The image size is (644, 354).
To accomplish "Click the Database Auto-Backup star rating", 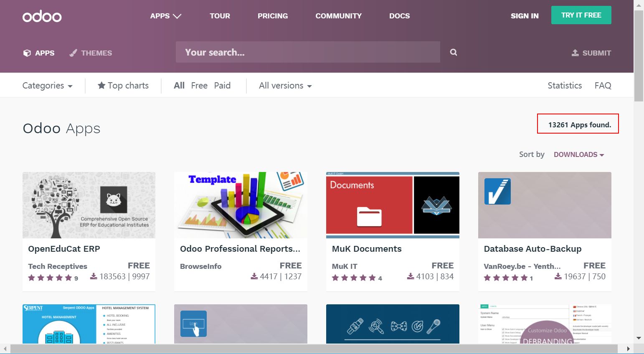I will (x=506, y=278).
